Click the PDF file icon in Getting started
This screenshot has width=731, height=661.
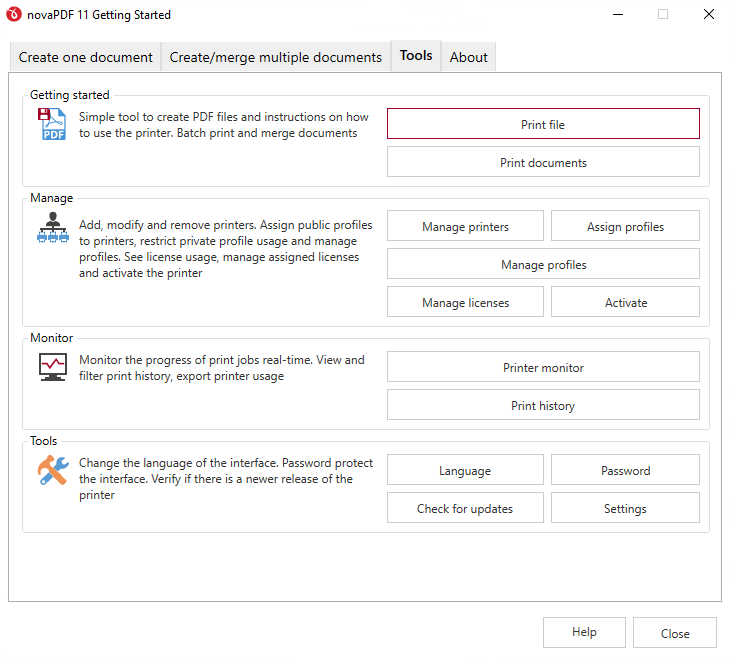tap(52, 124)
